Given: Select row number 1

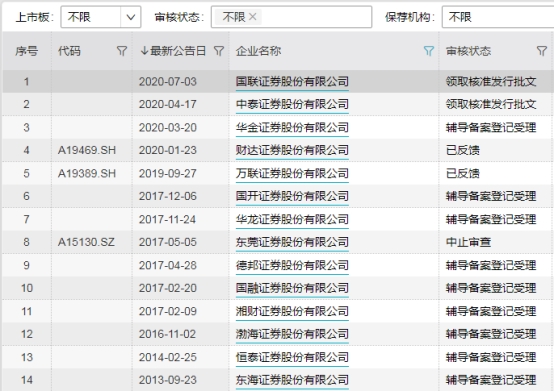Looking at the screenshot, I should pyautogui.click(x=26, y=82).
